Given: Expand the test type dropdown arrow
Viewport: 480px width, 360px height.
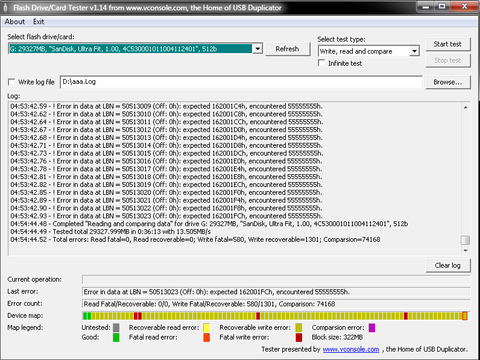Looking at the screenshot, I should pyautogui.click(x=414, y=51).
